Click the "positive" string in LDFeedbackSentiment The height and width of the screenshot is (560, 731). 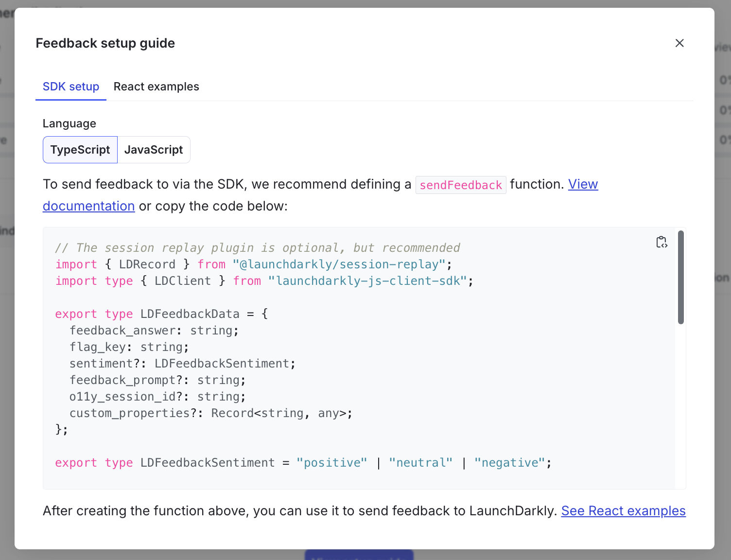[332, 462]
